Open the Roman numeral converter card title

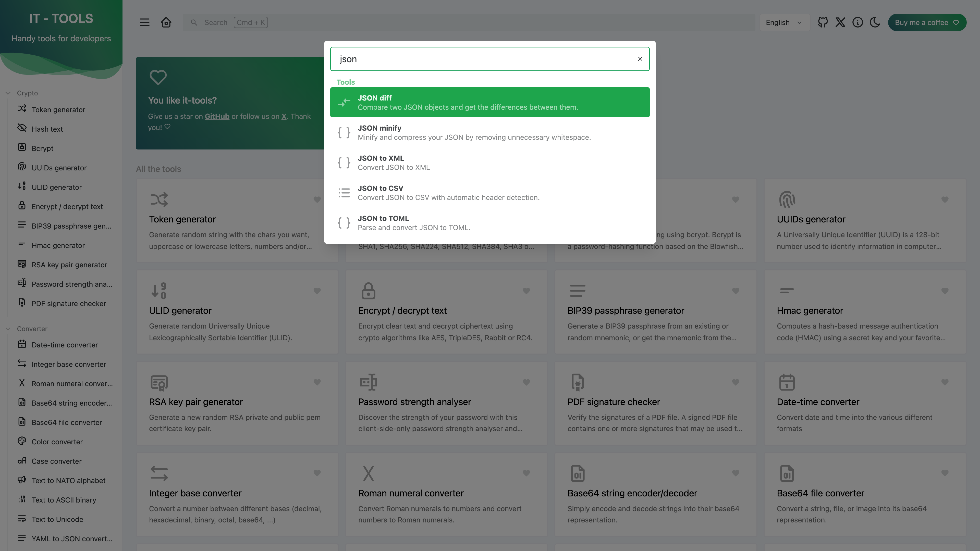point(410,493)
